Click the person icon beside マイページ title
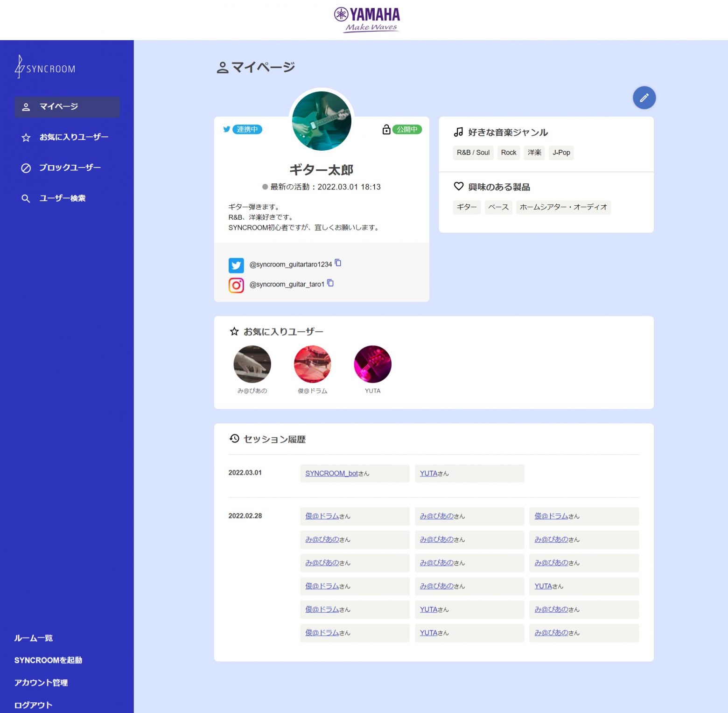 point(223,68)
